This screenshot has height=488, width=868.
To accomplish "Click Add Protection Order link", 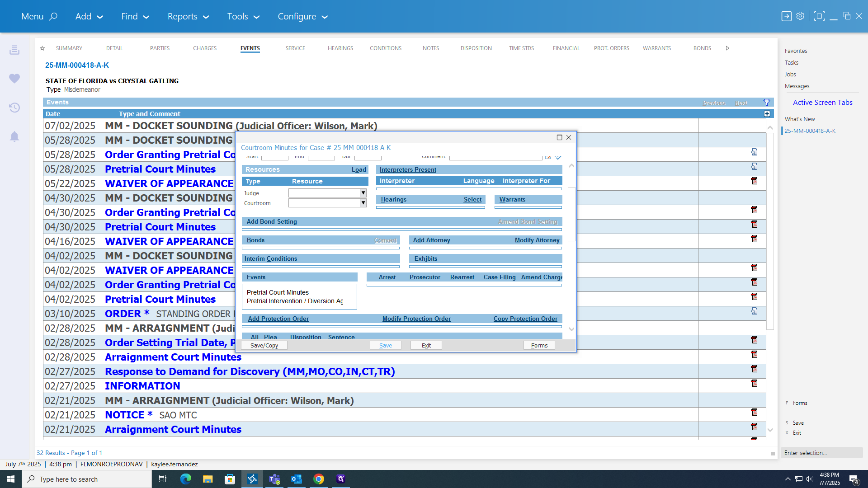I will [x=278, y=319].
